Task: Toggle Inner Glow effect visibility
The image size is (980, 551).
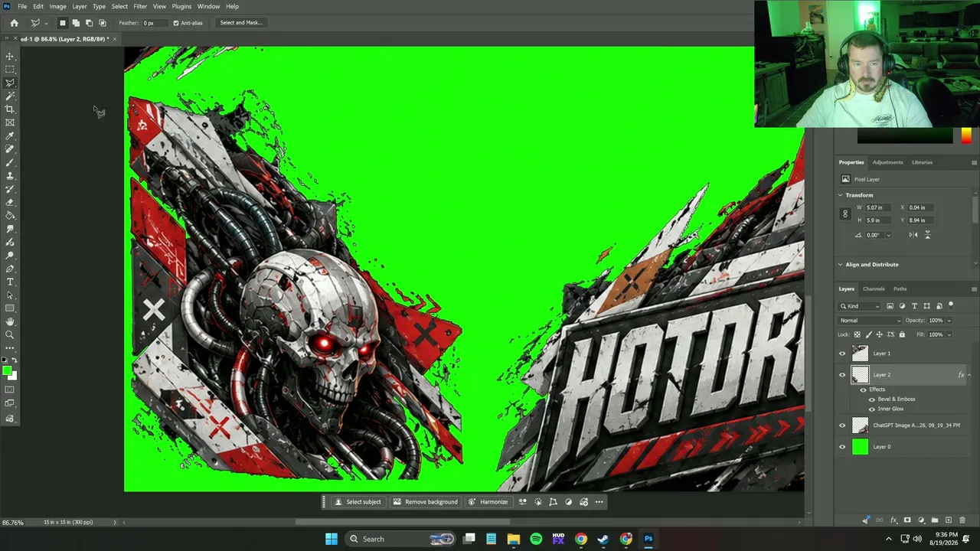Action: coord(871,409)
